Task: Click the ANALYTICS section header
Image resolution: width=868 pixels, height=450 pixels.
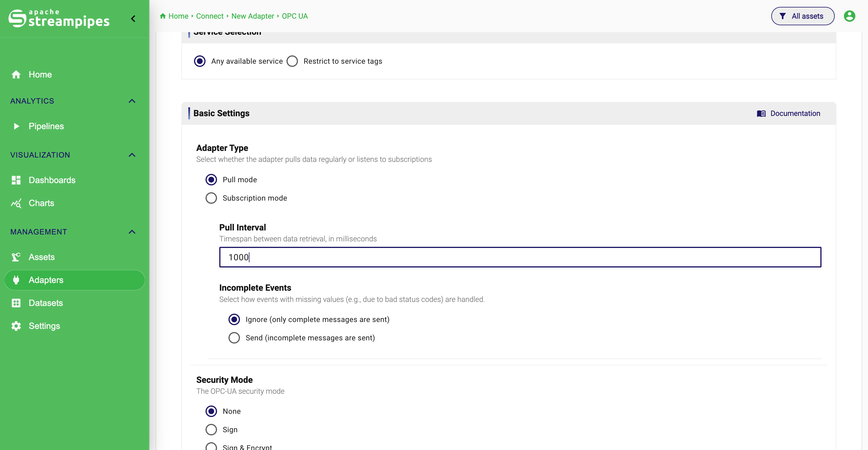Action: (x=32, y=101)
